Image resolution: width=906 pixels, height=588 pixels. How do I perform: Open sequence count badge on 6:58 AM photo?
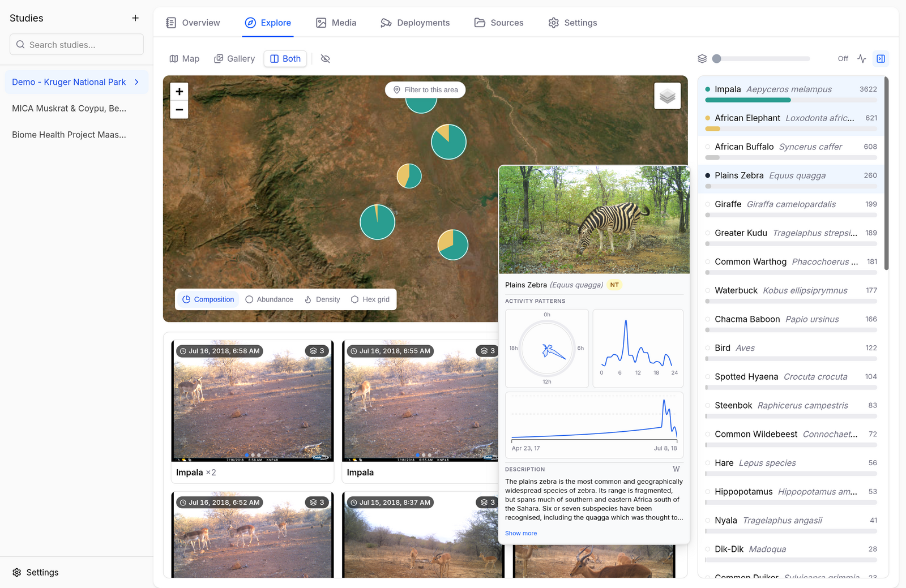(x=317, y=351)
